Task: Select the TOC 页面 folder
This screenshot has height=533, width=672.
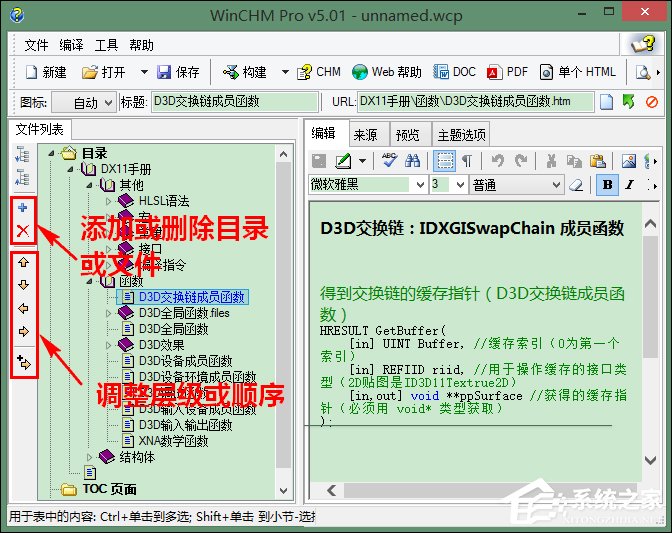Action: tap(110, 489)
